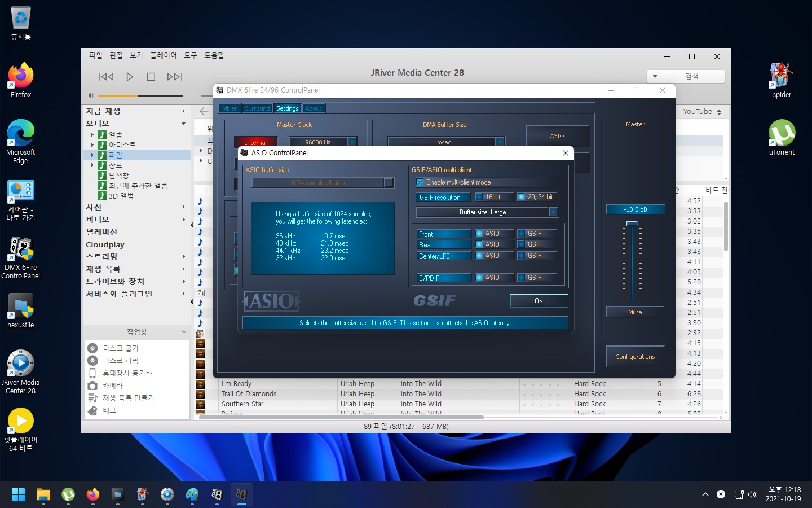The width and height of the screenshot is (812, 508).
Task: Switch to the Surround tab
Action: click(x=257, y=108)
